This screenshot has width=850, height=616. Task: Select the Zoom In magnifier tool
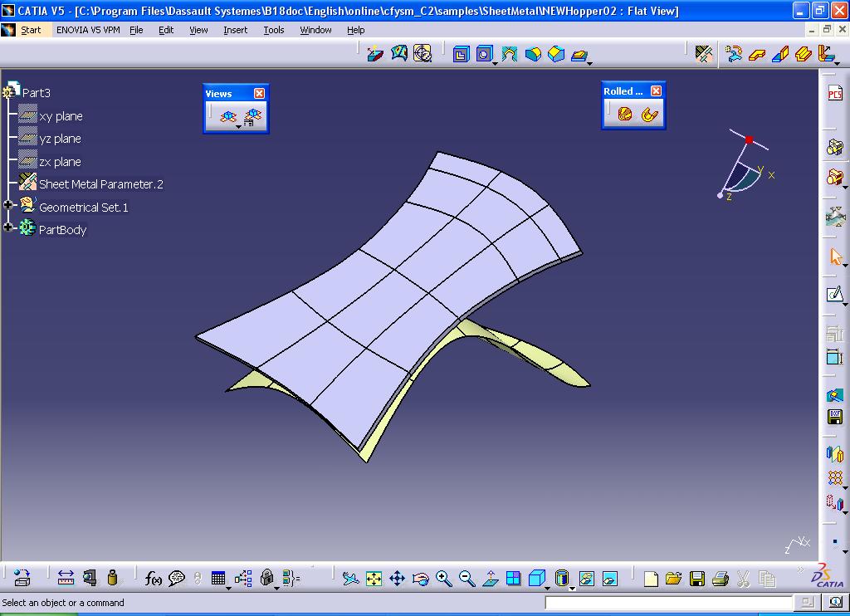(x=443, y=578)
